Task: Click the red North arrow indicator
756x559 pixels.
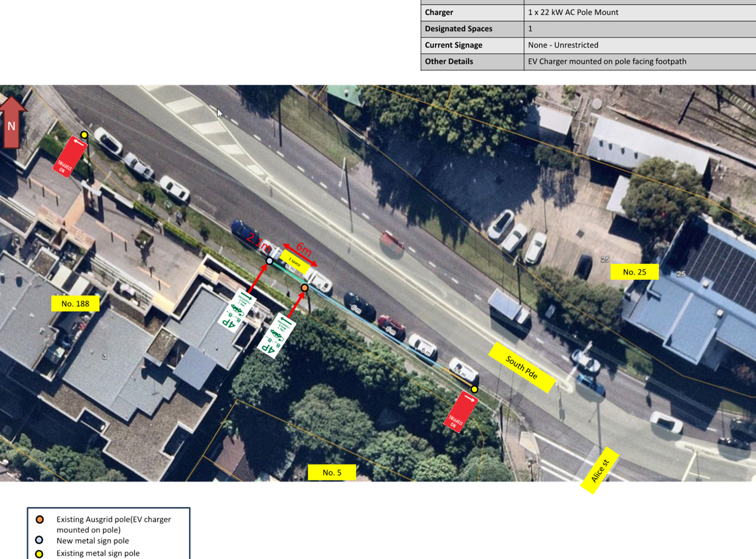Action: [x=12, y=122]
